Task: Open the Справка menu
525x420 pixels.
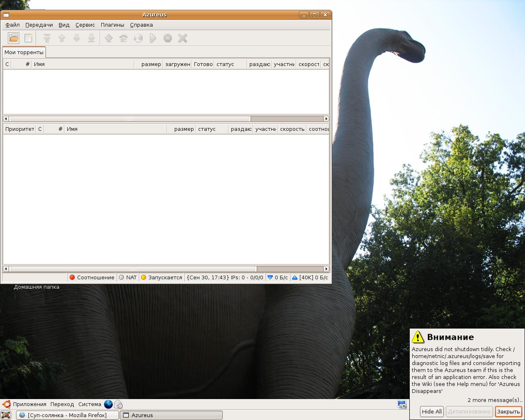Action: [x=142, y=25]
